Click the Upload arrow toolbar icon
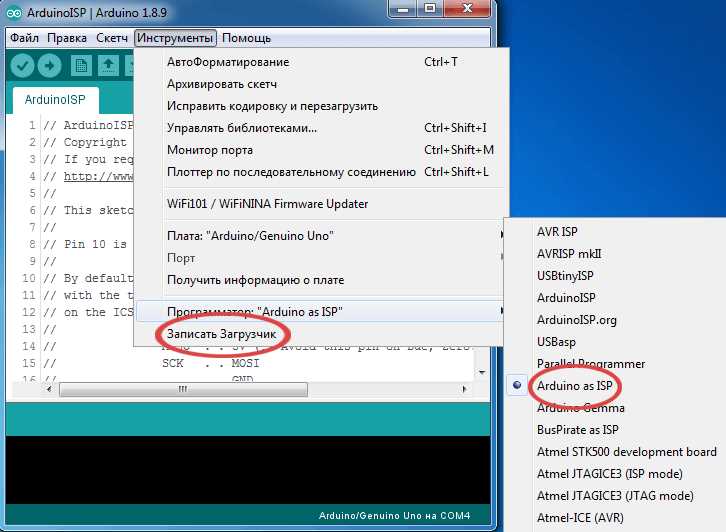Image resolution: width=726 pixels, height=532 pixels. pos(49,65)
